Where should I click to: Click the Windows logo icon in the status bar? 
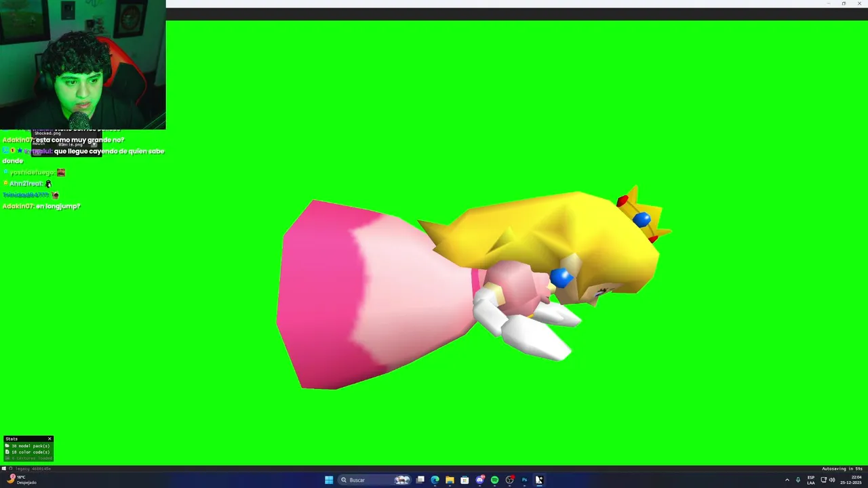tap(3, 468)
